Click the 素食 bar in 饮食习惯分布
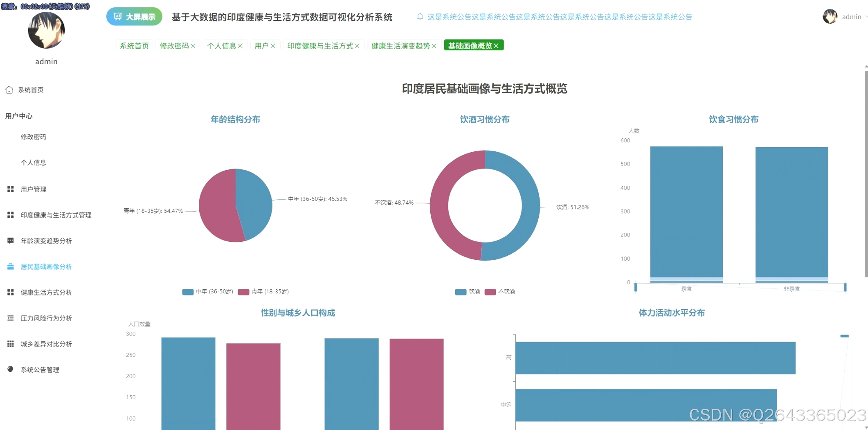Viewport: 868px width, 430px height. point(686,214)
